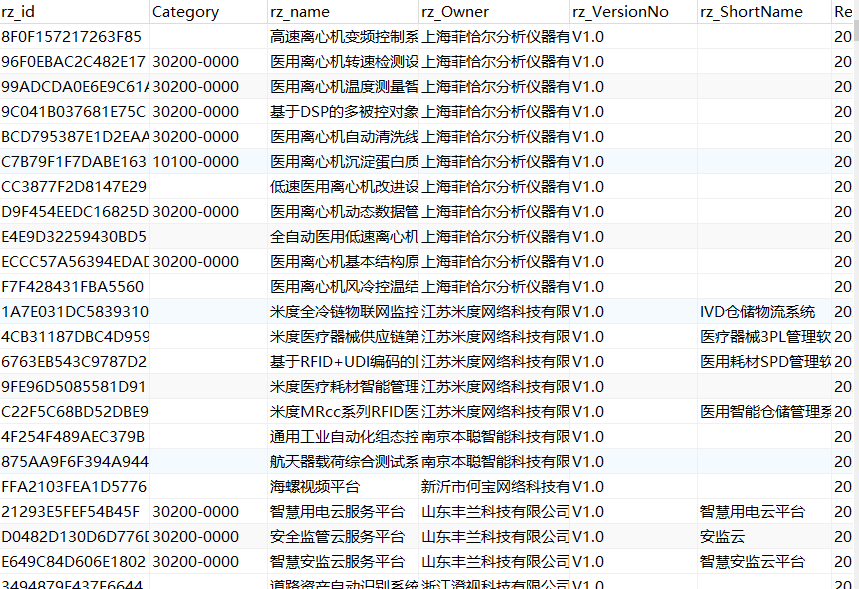Viewport: 859px width, 589px height.
Task: Click cell 4F254F489AEC379B
Action: click(74, 437)
